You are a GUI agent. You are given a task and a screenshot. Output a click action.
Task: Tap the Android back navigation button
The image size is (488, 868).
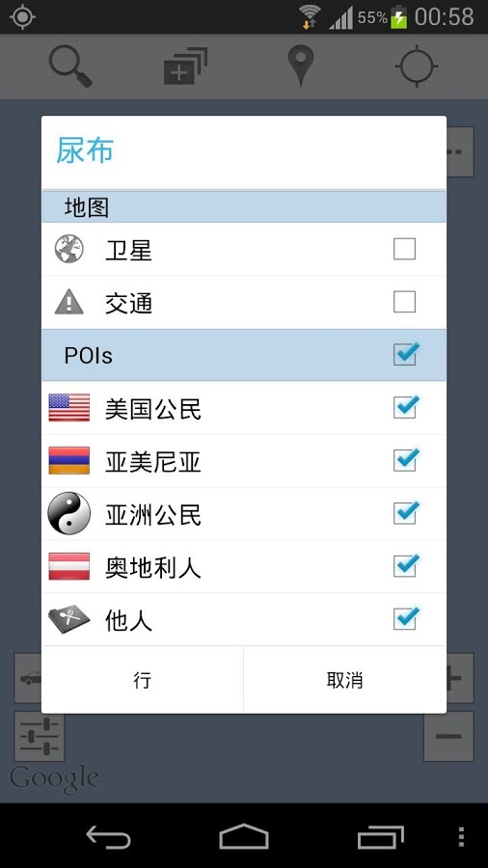coord(108,836)
